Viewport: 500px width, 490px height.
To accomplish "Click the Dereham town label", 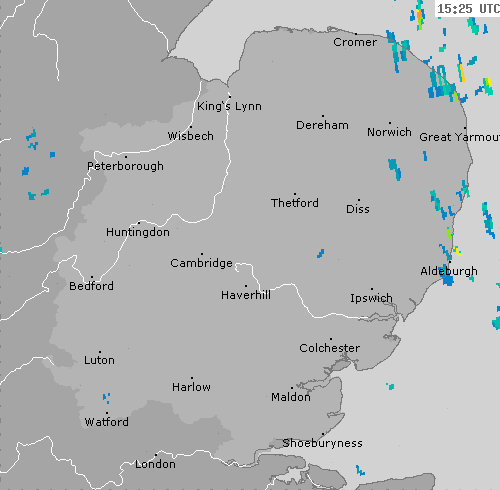I will pyautogui.click(x=322, y=125).
